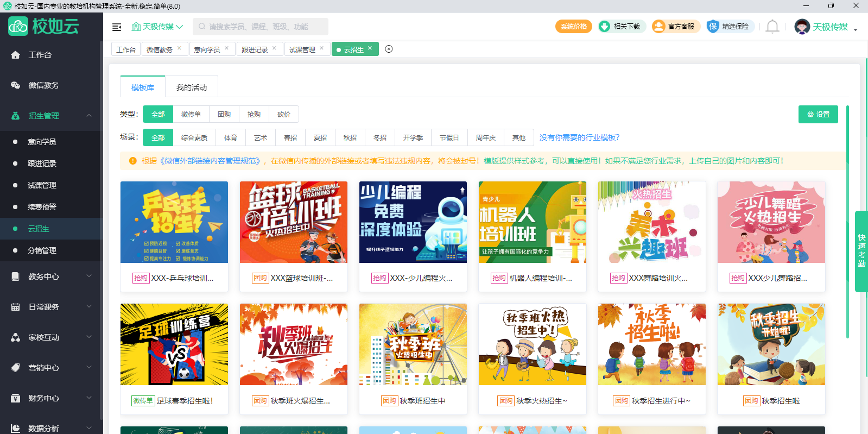
Task: Click the 工作台 home icon in sidebar
Action: [x=16, y=55]
